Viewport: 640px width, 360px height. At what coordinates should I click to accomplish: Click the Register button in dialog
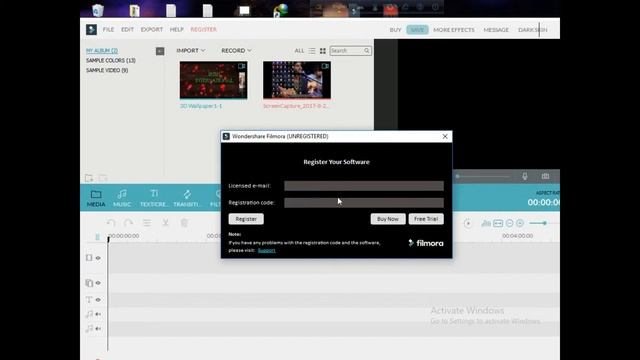246,219
